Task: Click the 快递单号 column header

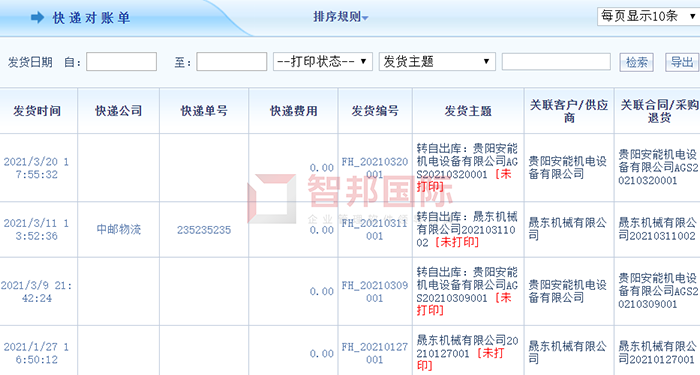Action: click(x=204, y=111)
